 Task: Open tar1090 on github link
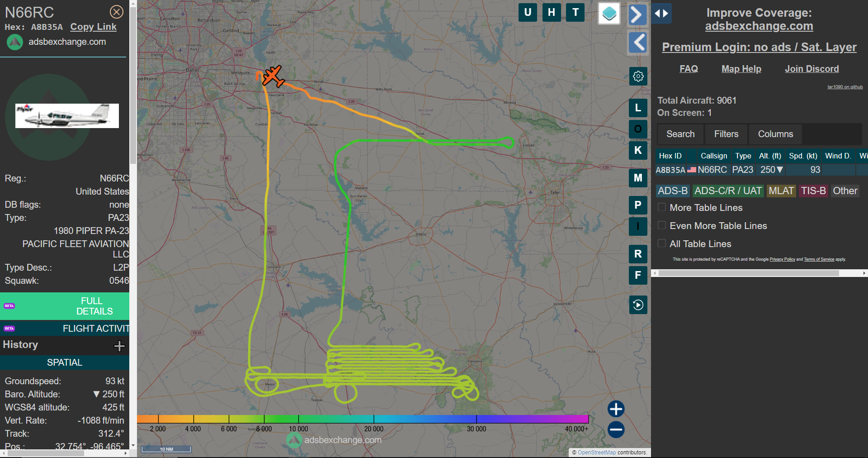click(845, 87)
